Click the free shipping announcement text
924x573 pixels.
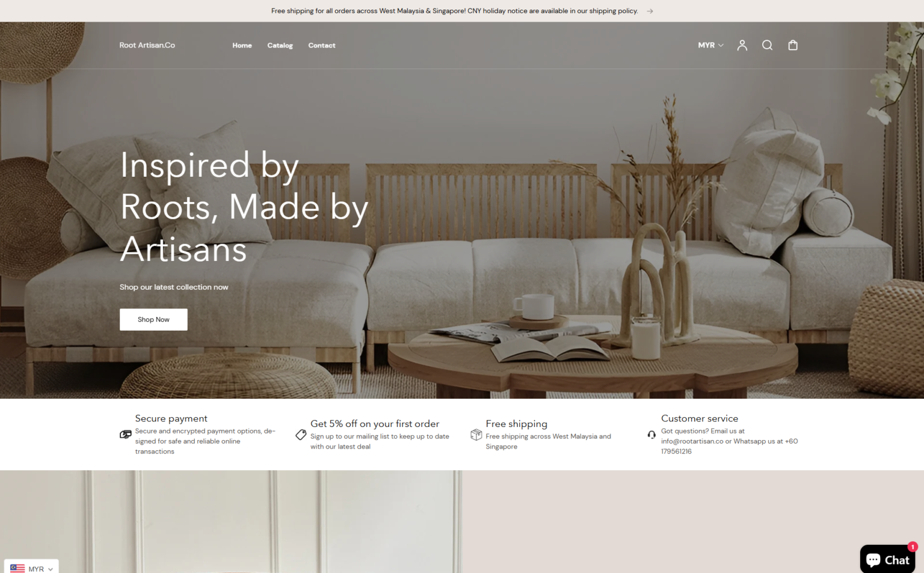(454, 11)
